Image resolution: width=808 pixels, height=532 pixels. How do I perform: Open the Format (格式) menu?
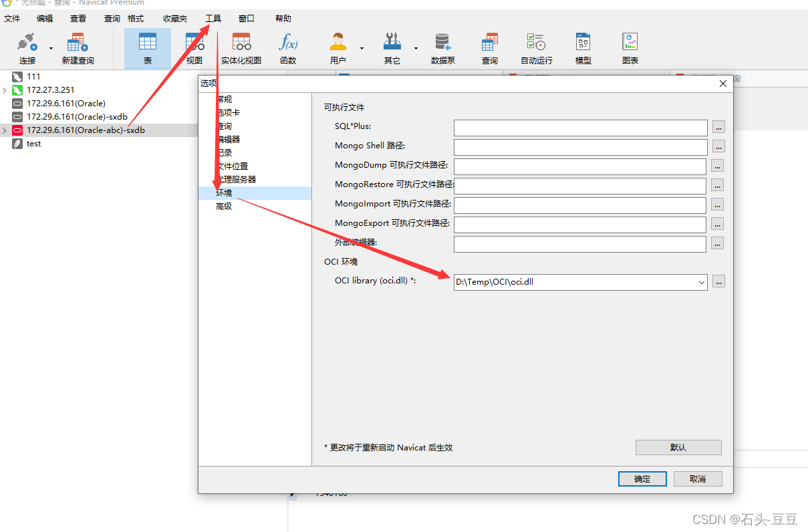tap(136, 19)
